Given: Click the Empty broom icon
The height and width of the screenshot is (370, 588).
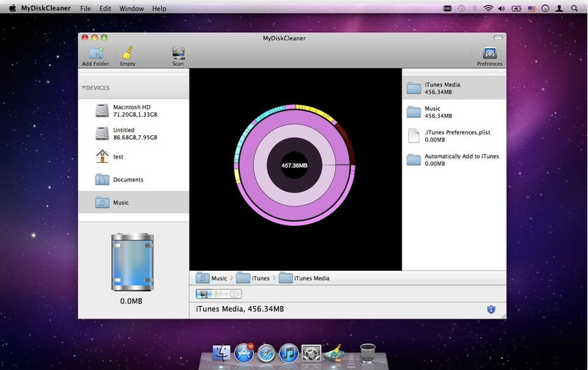Looking at the screenshot, I should [x=128, y=53].
